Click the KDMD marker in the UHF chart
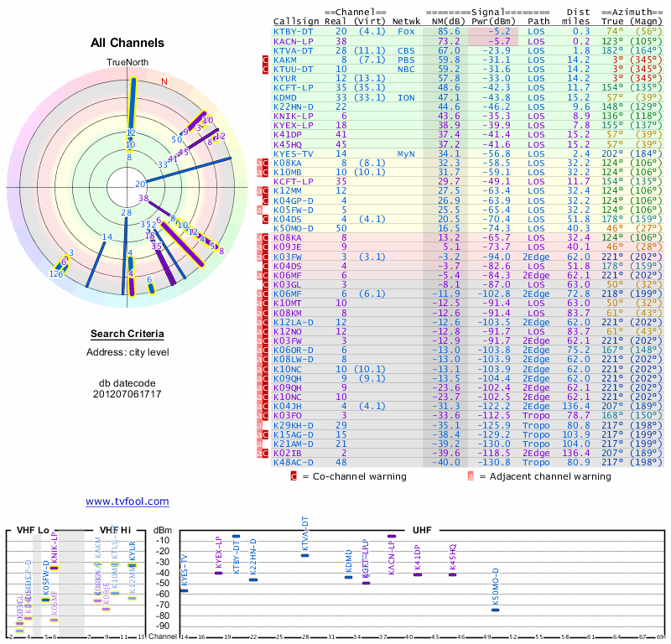This screenshot has height=644, width=671. [348, 577]
